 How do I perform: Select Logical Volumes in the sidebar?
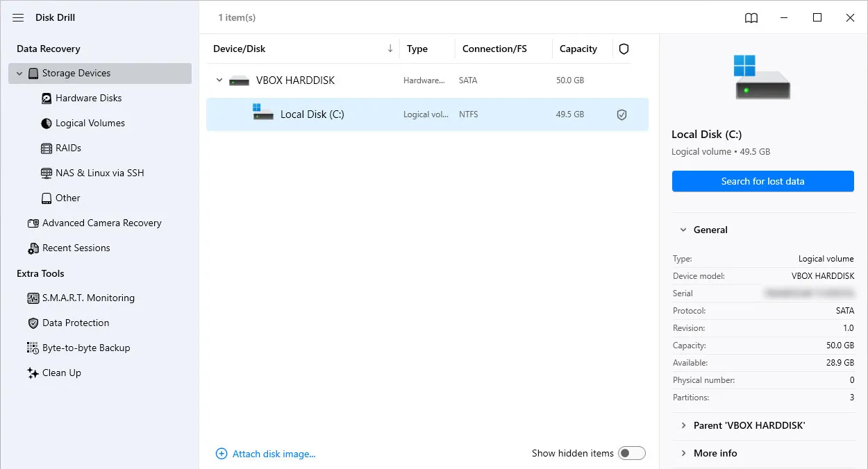[90, 123]
